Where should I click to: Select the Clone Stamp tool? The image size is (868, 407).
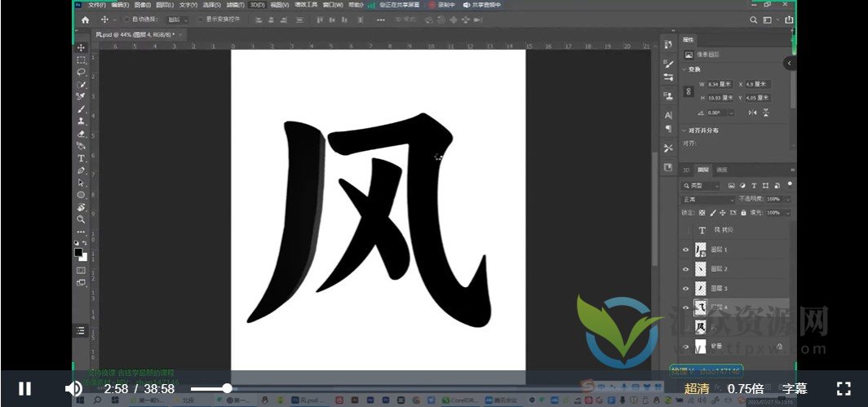pyautogui.click(x=81, y=121)
